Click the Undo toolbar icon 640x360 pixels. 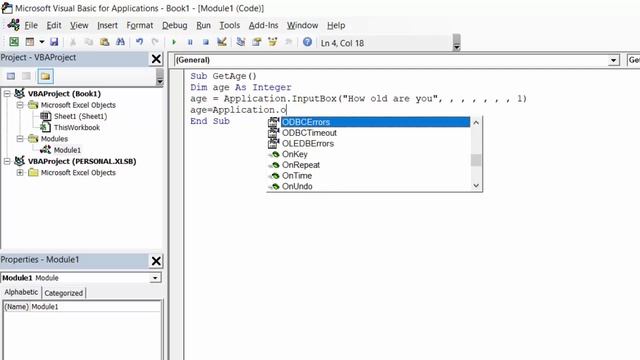click(x=140, y=42)
